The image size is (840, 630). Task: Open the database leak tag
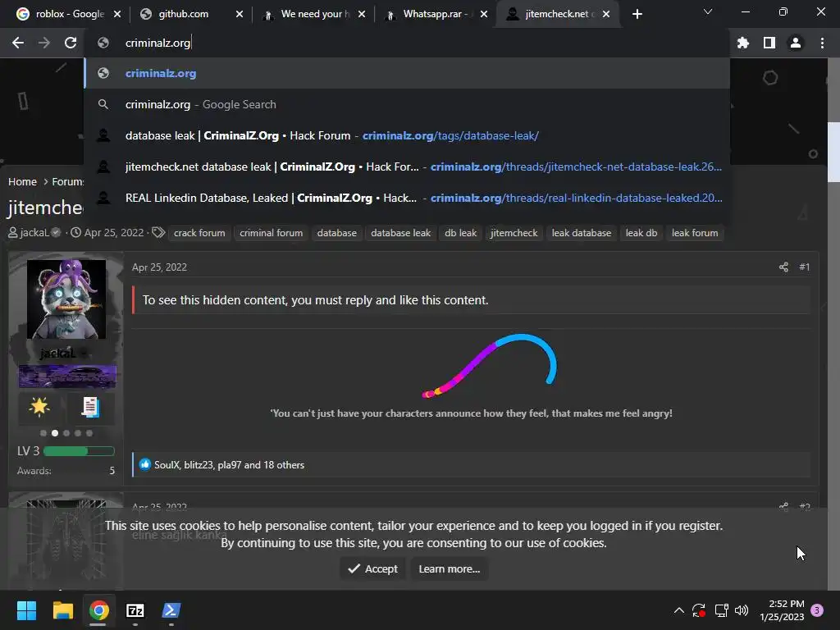(x=400, y=233)
